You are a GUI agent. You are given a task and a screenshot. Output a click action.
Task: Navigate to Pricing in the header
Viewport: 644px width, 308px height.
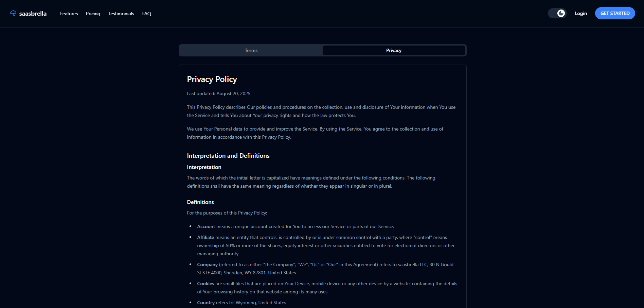93,14
